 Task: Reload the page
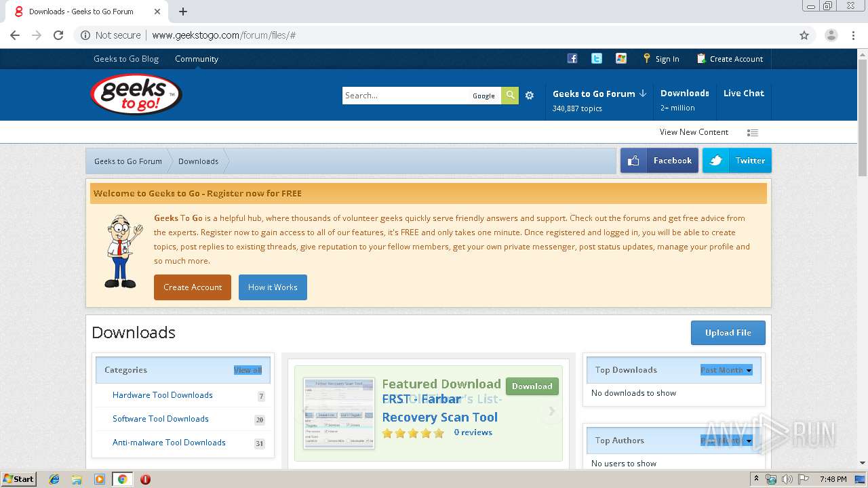click(x=58, y=35)
